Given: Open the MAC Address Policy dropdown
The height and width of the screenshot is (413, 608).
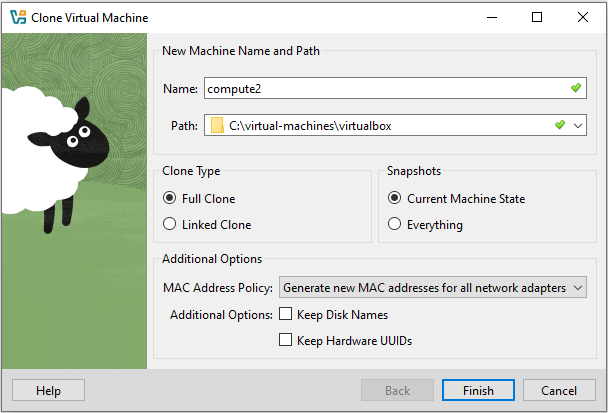Looking at the screenshot, I should pos(433,288).
